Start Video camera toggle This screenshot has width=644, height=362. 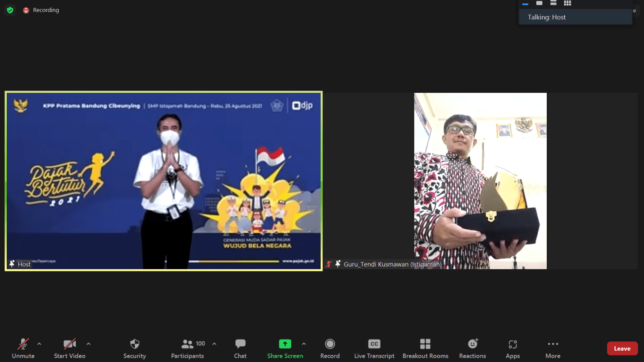point(69,348)
